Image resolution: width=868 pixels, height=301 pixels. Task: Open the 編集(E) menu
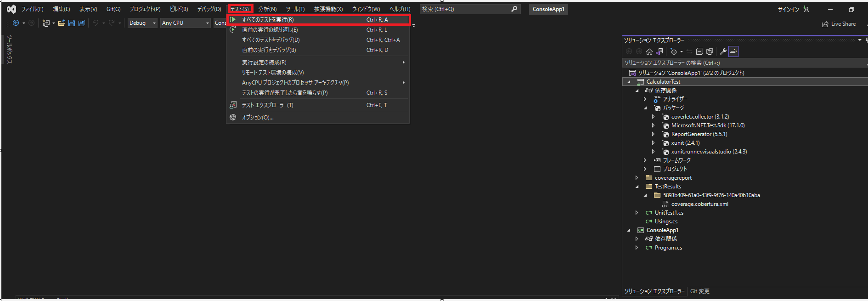[62, 9]
